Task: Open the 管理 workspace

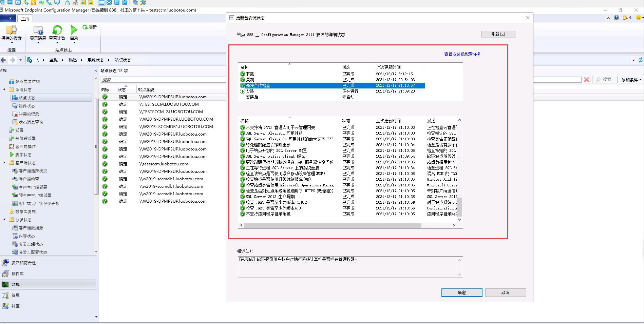Action: coord(49,296)
